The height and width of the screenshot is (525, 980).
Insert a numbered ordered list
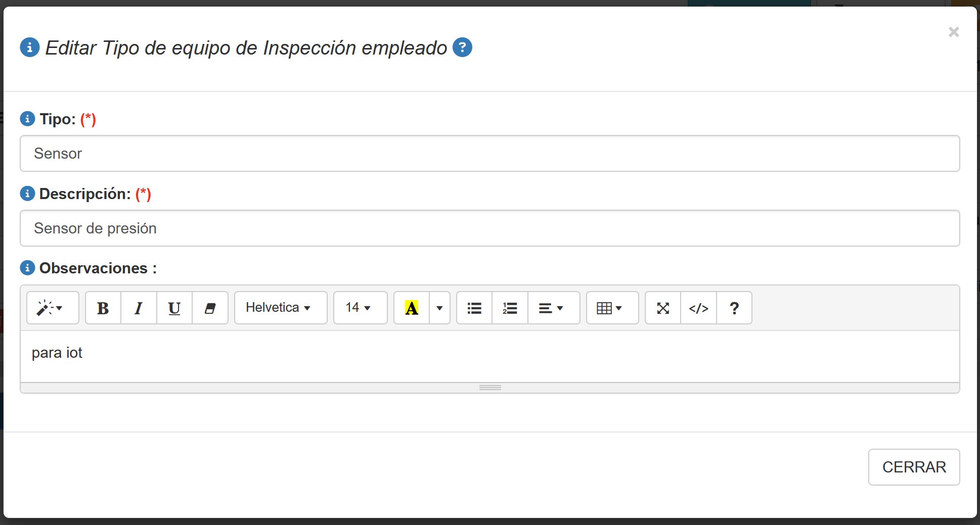point(510,308)
